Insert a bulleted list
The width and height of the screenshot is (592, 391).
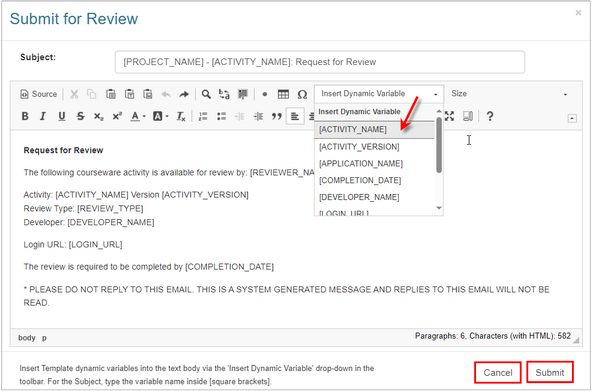(222, 116)
